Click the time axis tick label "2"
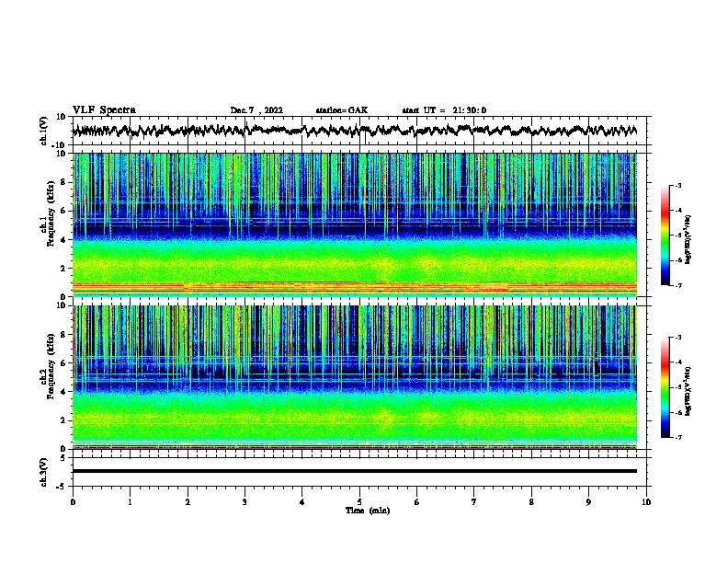 click(188, 502)
